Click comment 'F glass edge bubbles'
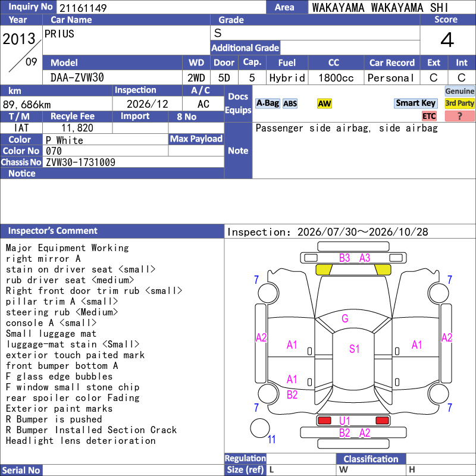Image resolution: width=476 pixels, height=476 pixels. pos(59,377)
